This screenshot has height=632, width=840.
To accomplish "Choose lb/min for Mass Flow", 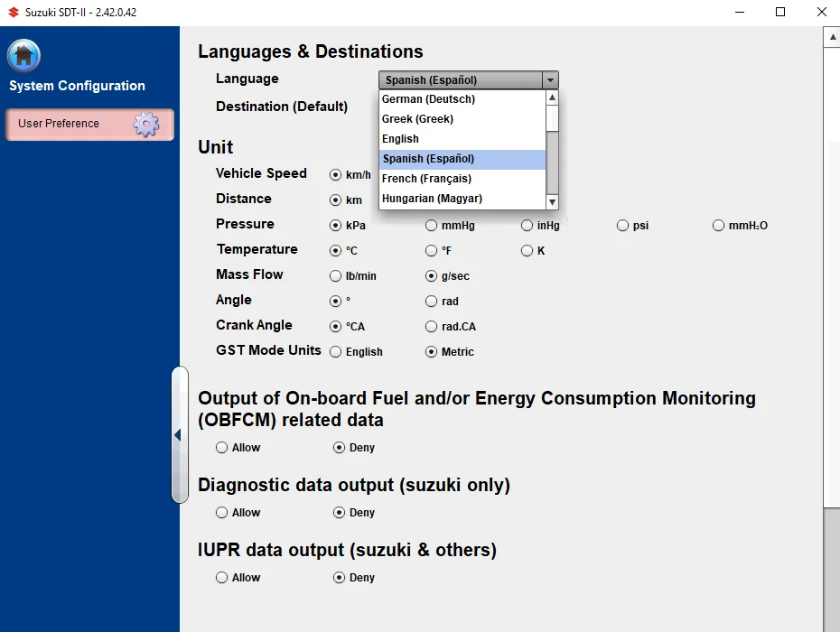I will coord(336,276).
